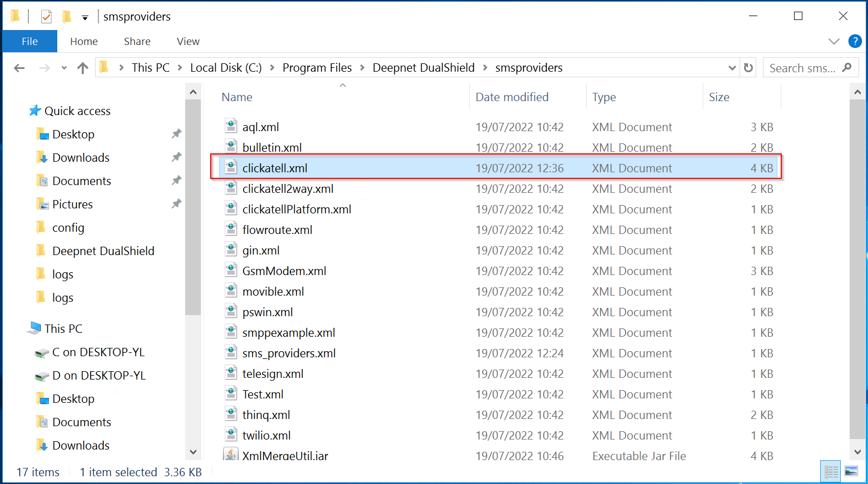Open the recent locations dropdown

click(64, 68)
